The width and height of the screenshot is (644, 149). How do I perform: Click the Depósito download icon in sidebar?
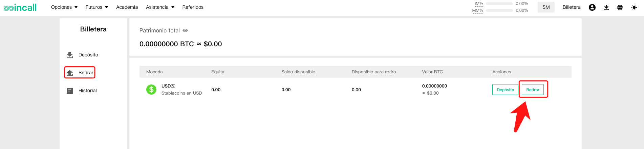tap(70, 55)
